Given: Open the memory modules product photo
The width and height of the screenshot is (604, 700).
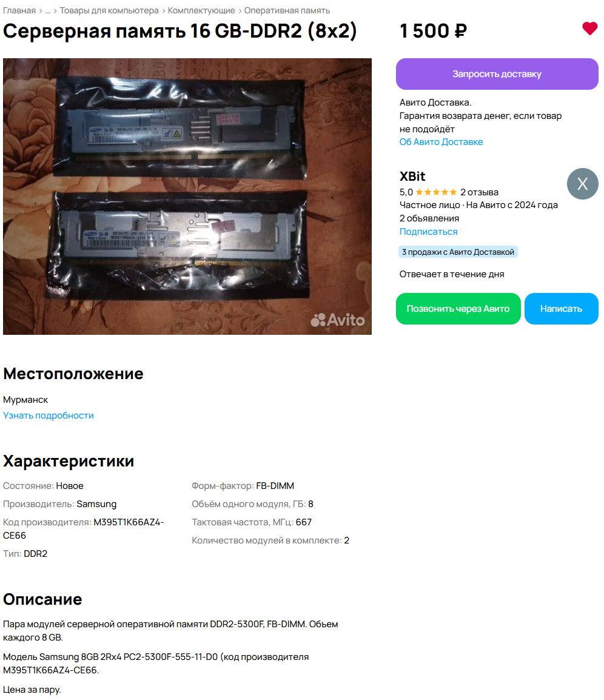Looking at the screenshot, I should point(187,197).
